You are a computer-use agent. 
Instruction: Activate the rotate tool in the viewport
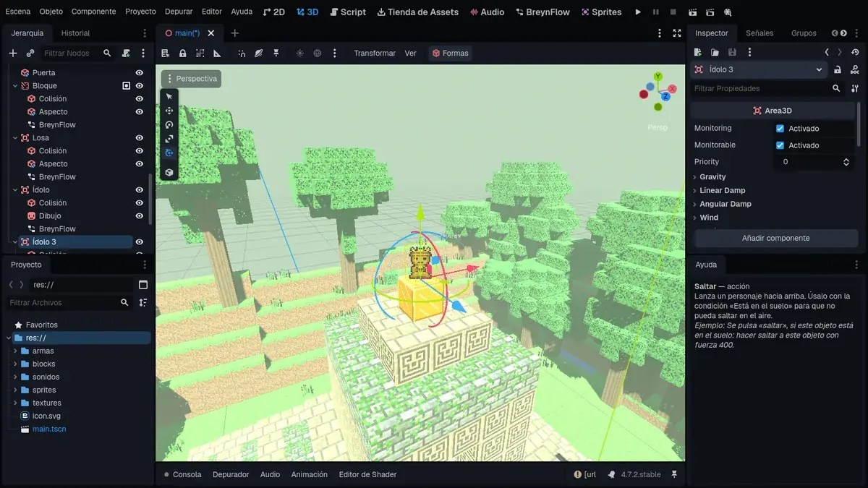[x=169, y=125]
